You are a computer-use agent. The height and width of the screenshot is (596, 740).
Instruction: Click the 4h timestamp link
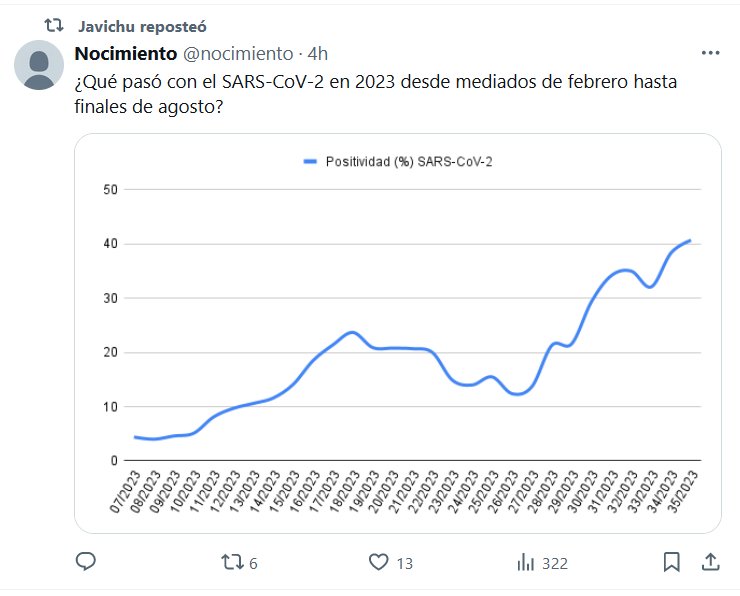click(318, 53)
